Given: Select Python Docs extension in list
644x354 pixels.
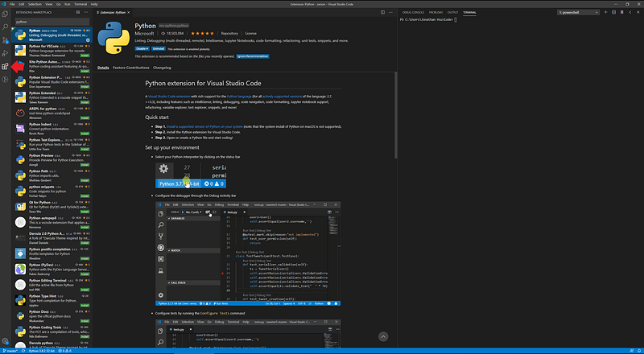Looking at the screenshot, I should tap(52, 316).
